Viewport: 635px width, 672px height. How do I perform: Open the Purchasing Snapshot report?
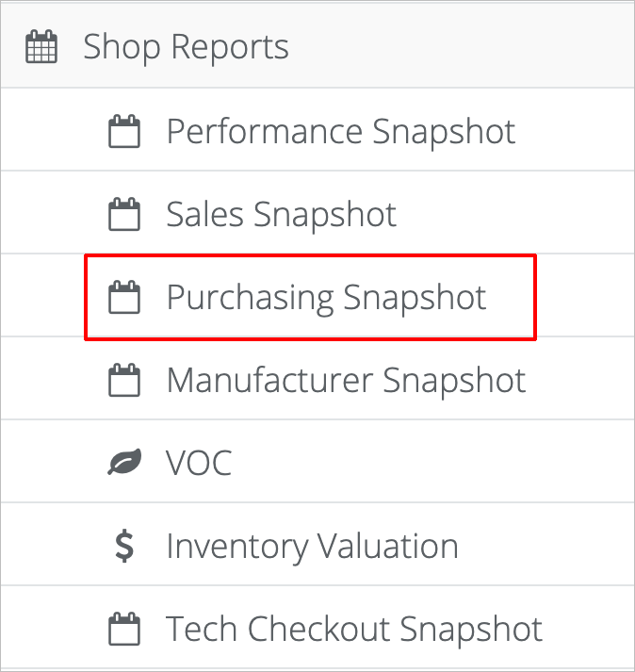(x=326, y=298)
